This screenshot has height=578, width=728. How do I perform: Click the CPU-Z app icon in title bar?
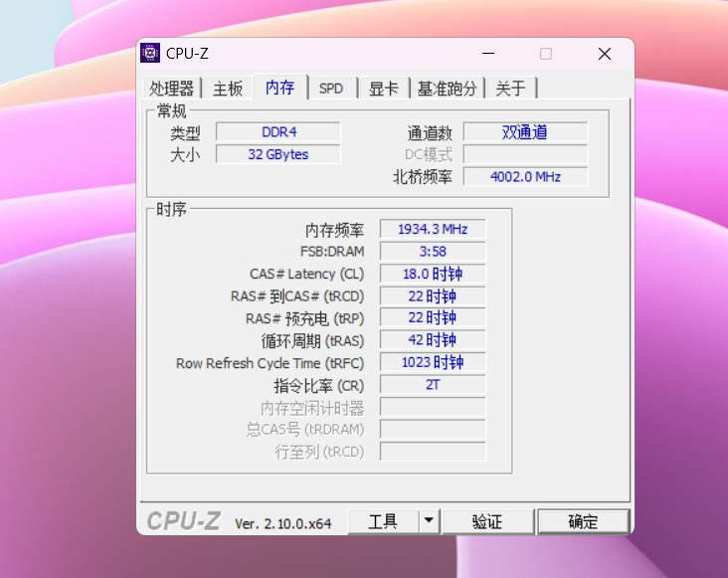150,54
